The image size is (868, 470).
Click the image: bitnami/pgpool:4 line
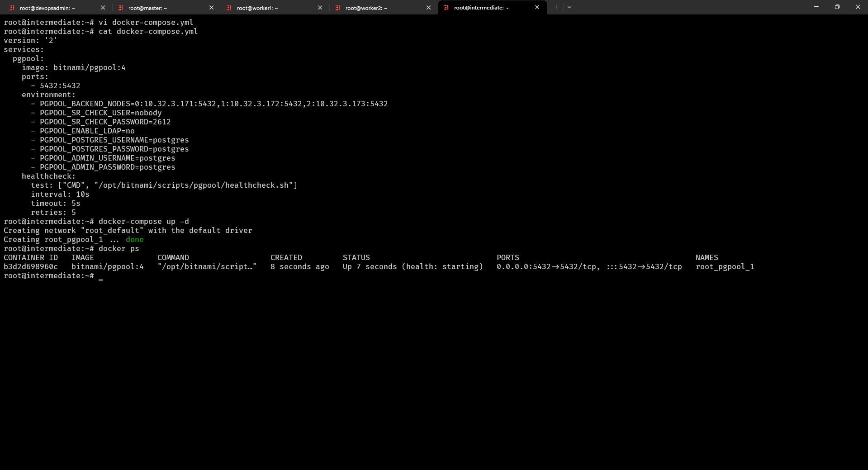[x=74, y=68]
